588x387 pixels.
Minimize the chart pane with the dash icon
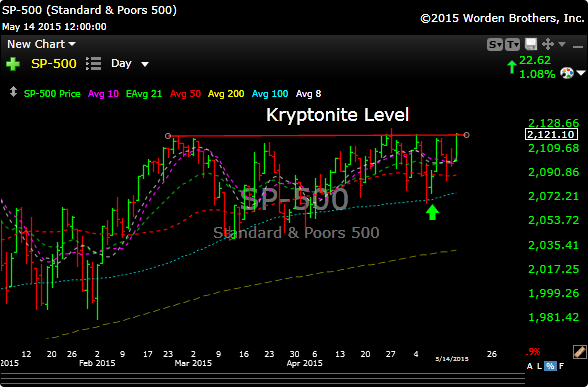click(x=578, y=46)
